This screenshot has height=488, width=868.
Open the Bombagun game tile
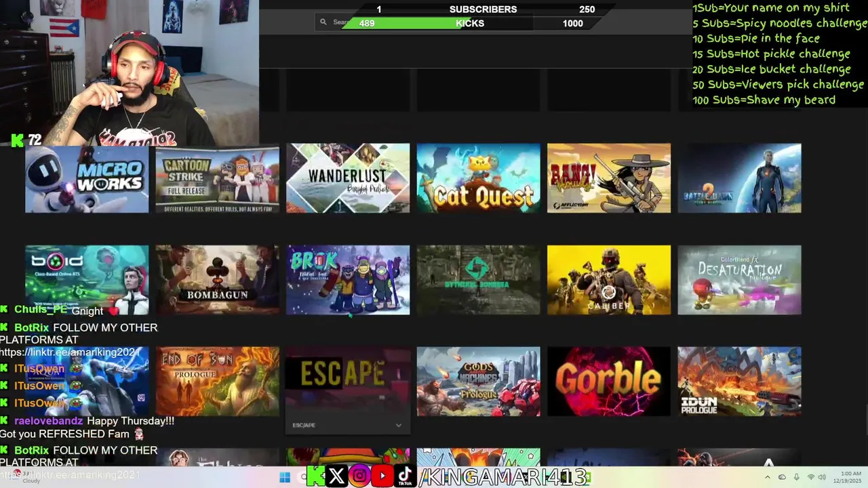tap(217, 280)
